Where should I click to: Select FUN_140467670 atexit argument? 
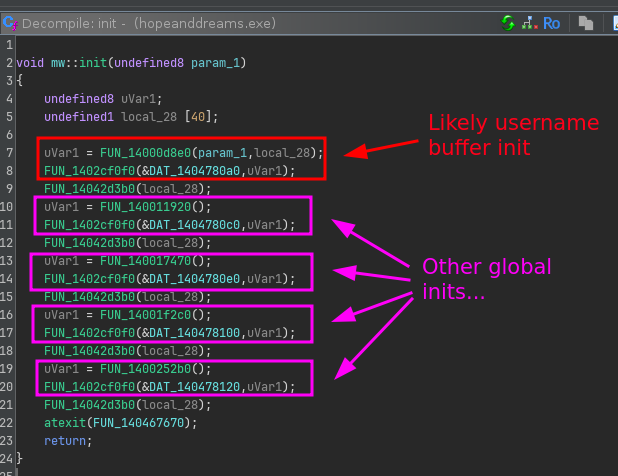(140, 423)
